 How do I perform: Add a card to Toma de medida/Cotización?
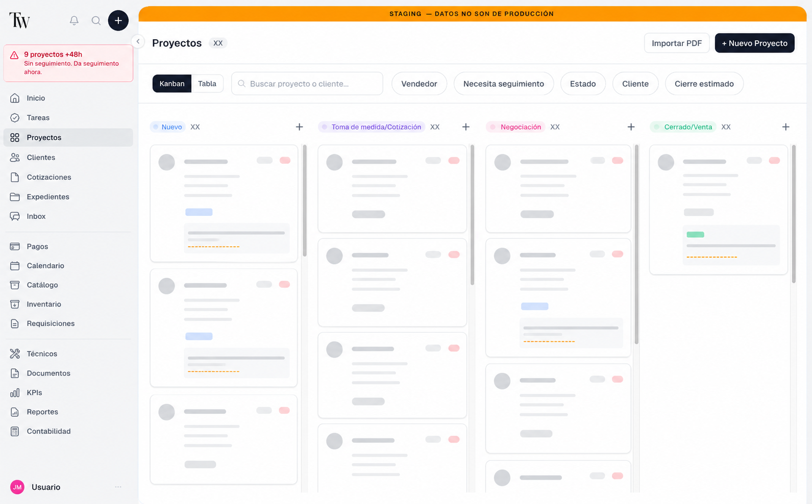pyautogui.click(x=466, y=127)
